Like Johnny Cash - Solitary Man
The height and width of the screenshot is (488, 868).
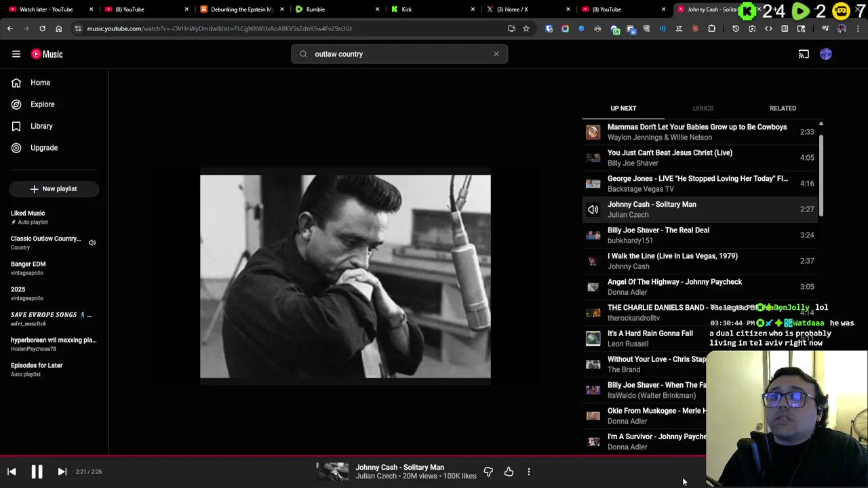tap(509, 472)
